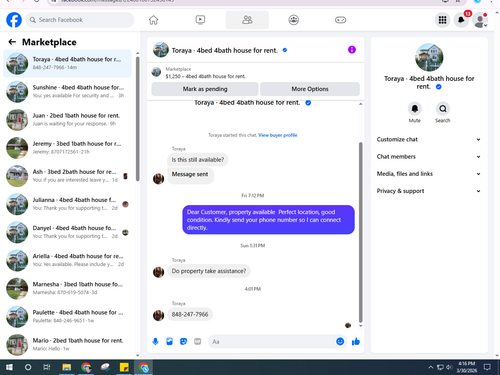Select Juan 2bed 1bath conversation
This screenshot has height=375, width=500.
coord(67,119)
